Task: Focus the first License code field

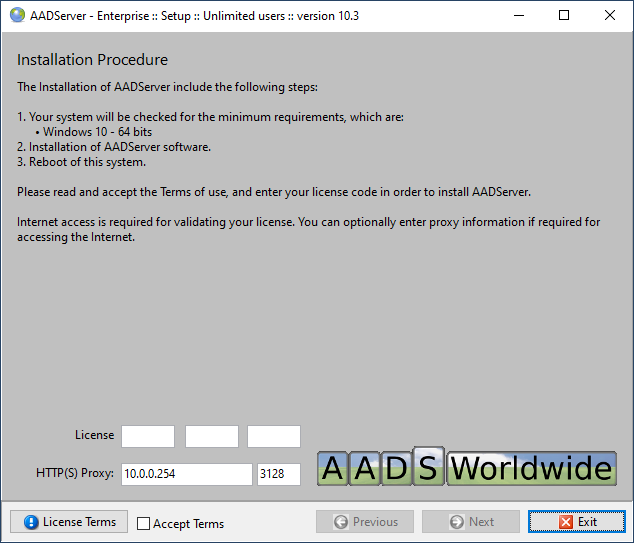Action: coord(148,436)
